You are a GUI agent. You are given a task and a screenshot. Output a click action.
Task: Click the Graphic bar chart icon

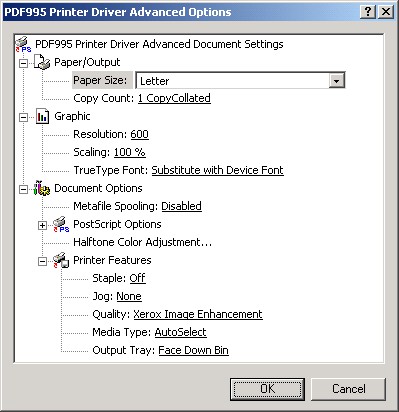[x=42, y=116]
